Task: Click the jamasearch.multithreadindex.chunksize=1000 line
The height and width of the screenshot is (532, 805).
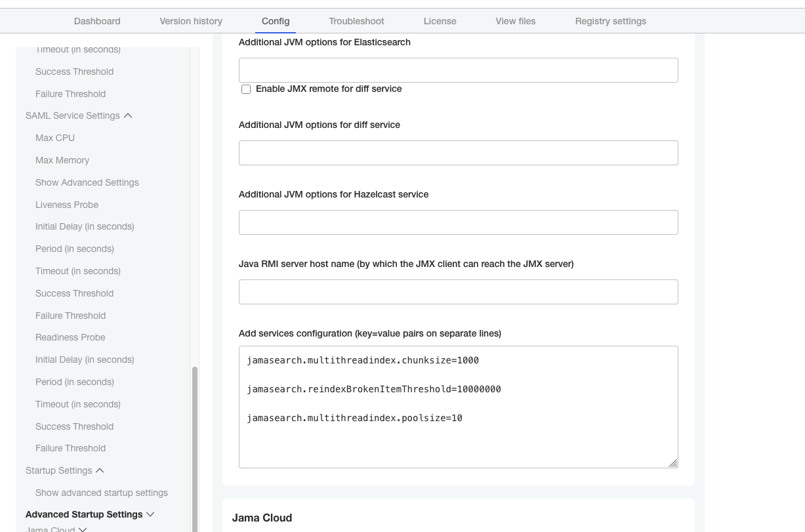Action: [x=363, y=360]
